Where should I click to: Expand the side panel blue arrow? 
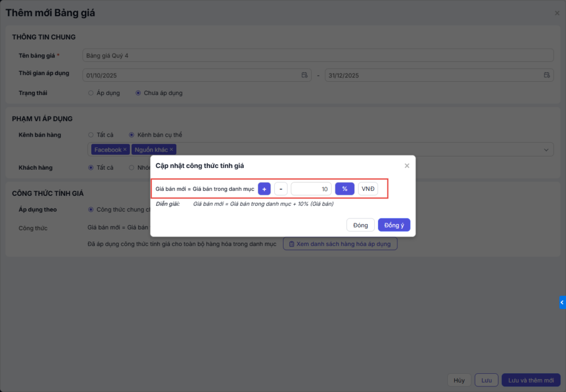(x=562, y=302)
